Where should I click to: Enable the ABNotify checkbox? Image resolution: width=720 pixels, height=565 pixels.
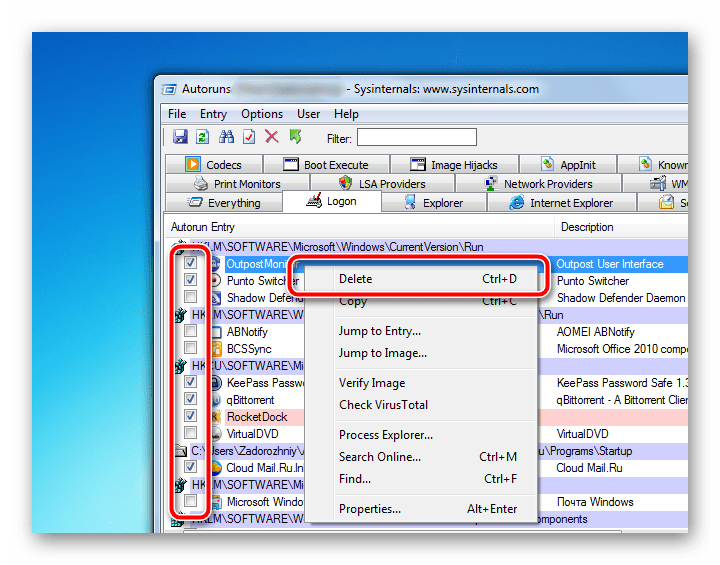(190, 331)
